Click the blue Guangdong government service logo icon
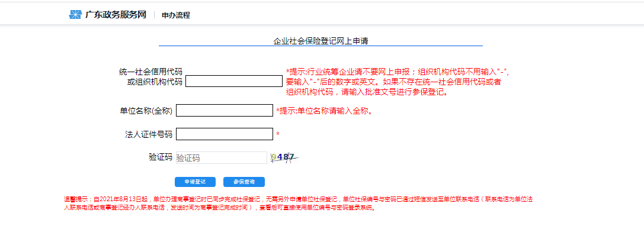 pyautogui.click(x=75, y=15)
